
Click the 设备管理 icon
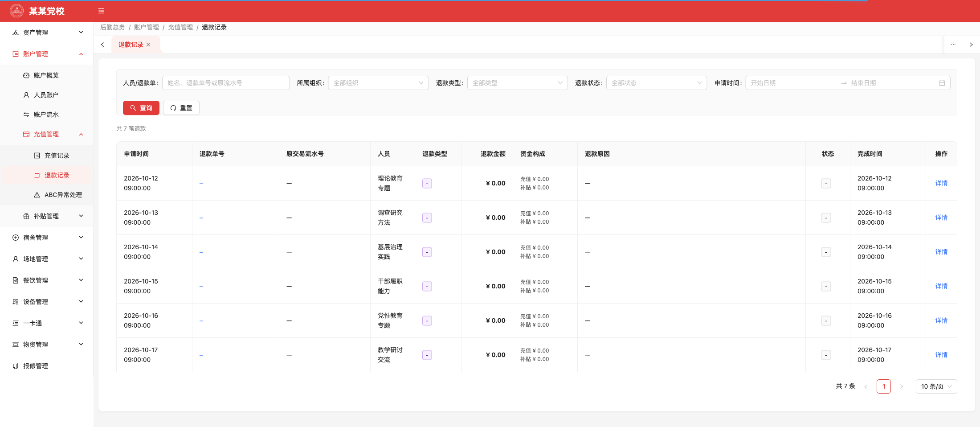click(16, 302)
